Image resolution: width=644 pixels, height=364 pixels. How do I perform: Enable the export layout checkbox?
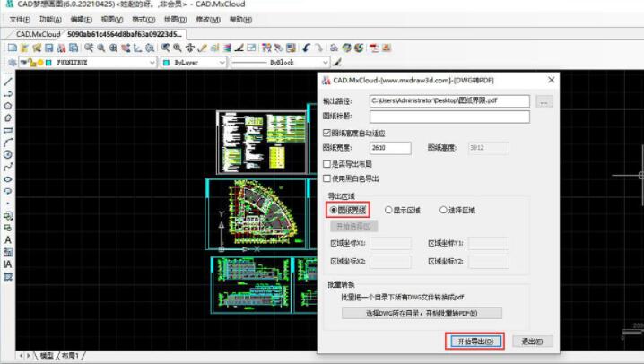(326, 164)
